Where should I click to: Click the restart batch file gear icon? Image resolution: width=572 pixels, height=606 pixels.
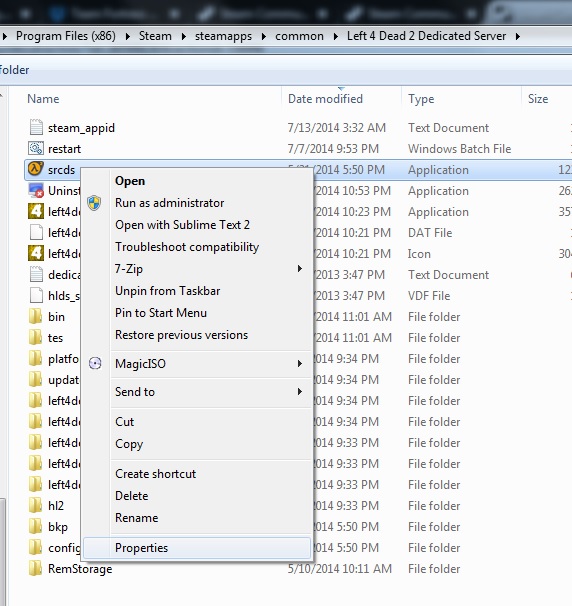point(36,148)
